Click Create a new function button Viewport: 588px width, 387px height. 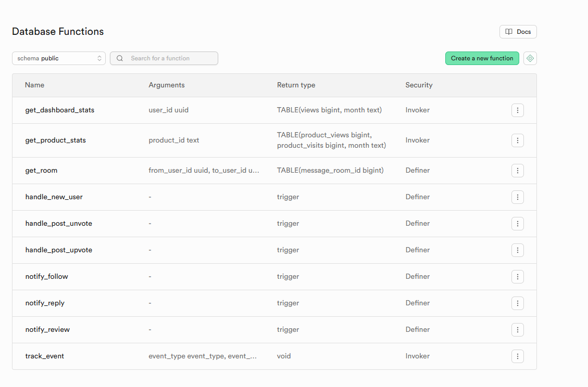[x=482, y=58]
